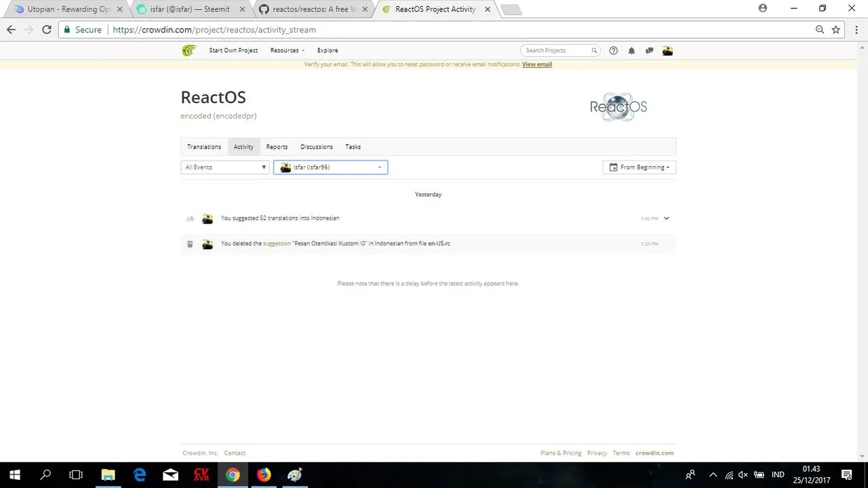Click avatar next to 'You suggested 52 translations'

point(208,218)
